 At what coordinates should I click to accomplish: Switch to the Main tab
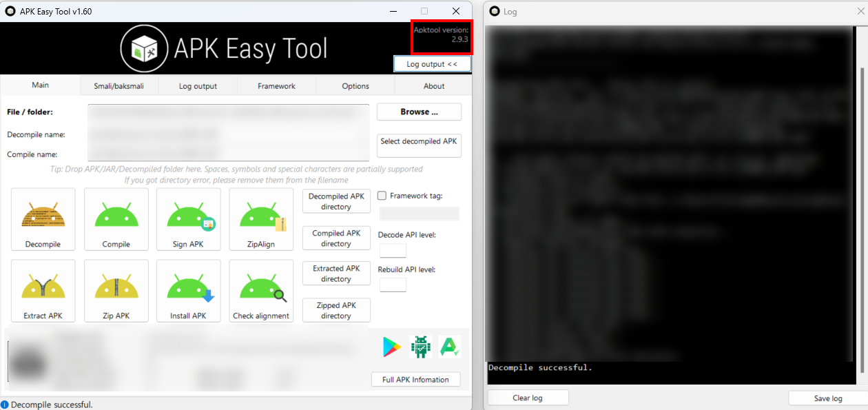(40, 85)
